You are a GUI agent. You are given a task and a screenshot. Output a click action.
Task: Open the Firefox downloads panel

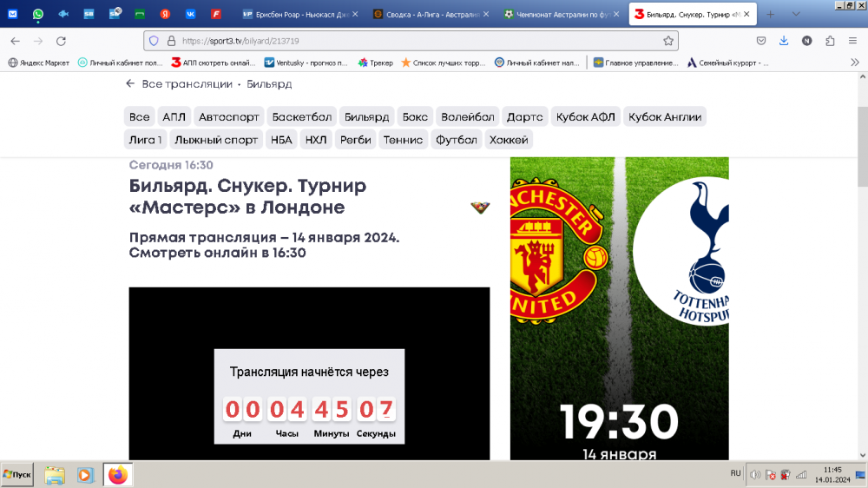(x=784, y=41)
